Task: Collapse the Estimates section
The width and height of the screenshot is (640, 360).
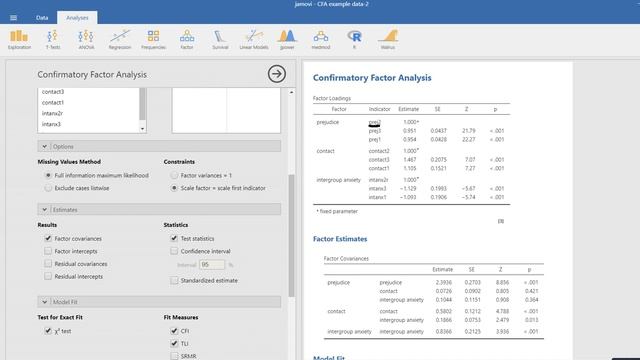Action: point(159,209)
